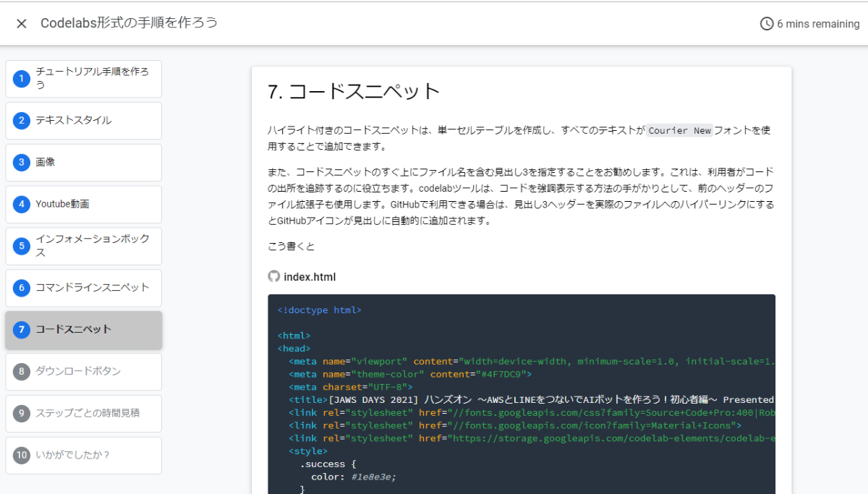Click the grey step 9 number badge
868x494 pixels.
tap(22, 414)
